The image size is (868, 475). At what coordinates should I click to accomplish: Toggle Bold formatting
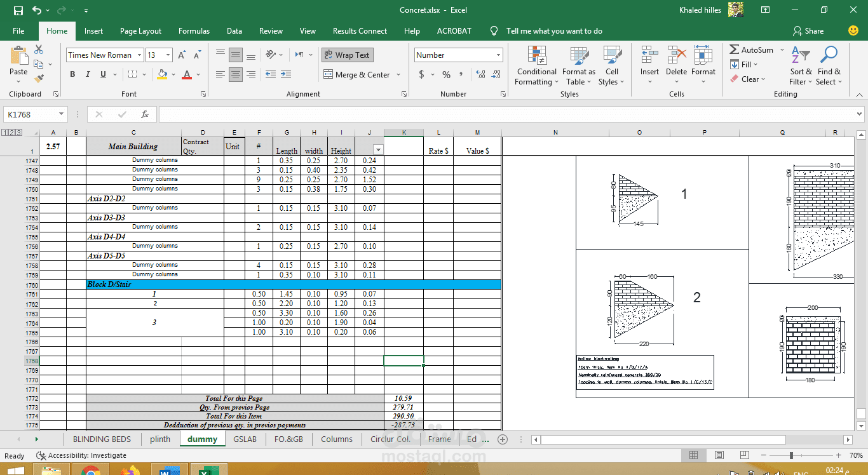point(72,74)
